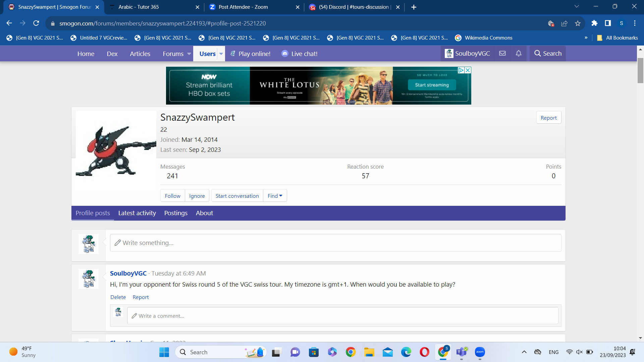The image size is (644, 362).
Task: Bookmark the page with the star icon
Action: 578,23
